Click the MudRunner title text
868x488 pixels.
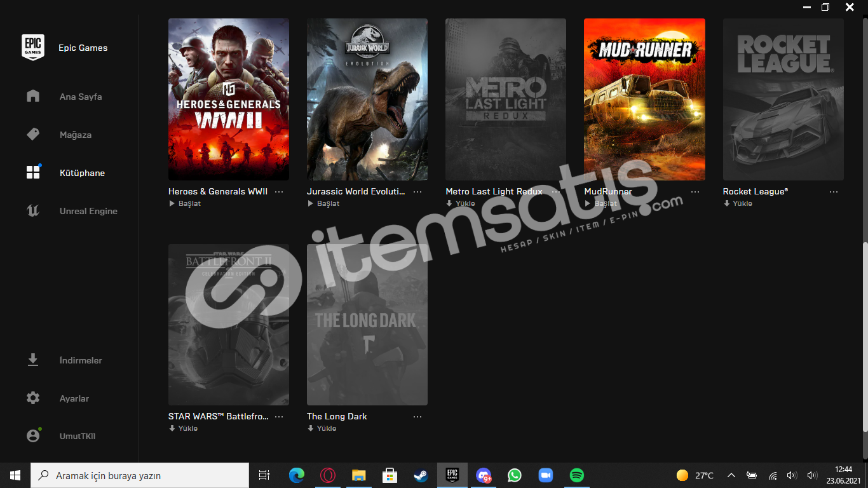(608, 191)
